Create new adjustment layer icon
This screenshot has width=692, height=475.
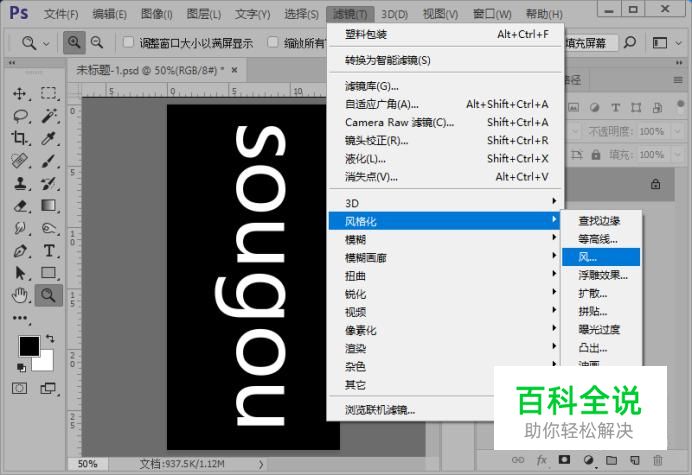click(x=588, y=460)
